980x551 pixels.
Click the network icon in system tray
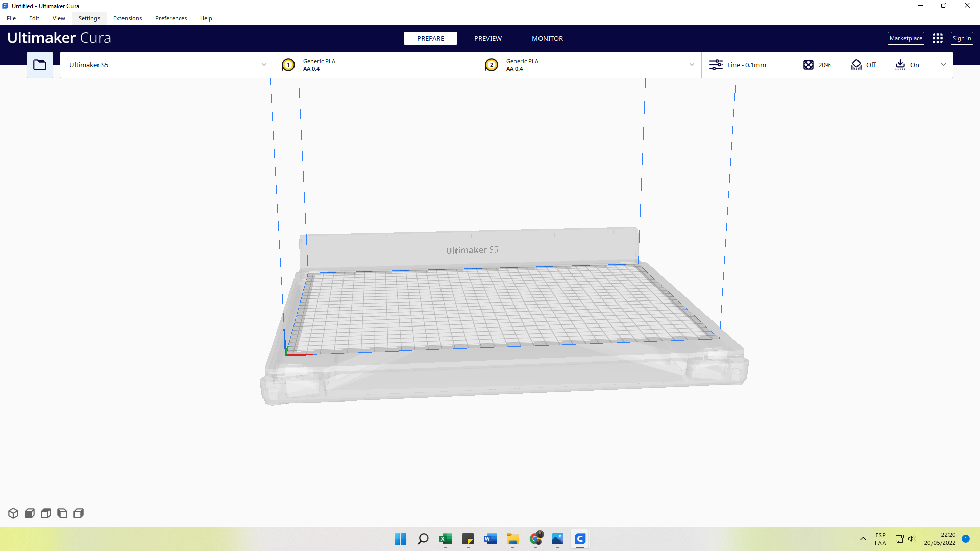point(900,539)
